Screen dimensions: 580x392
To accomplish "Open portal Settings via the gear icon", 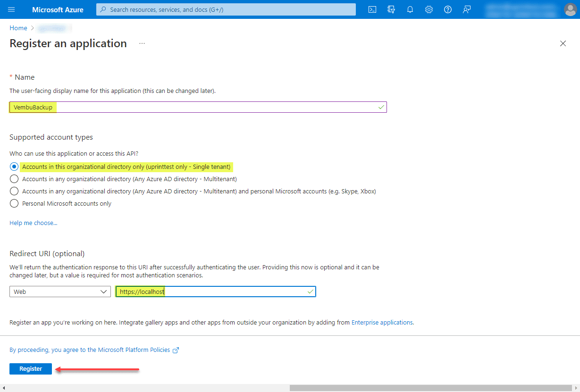I will click(x=429, y=9).
